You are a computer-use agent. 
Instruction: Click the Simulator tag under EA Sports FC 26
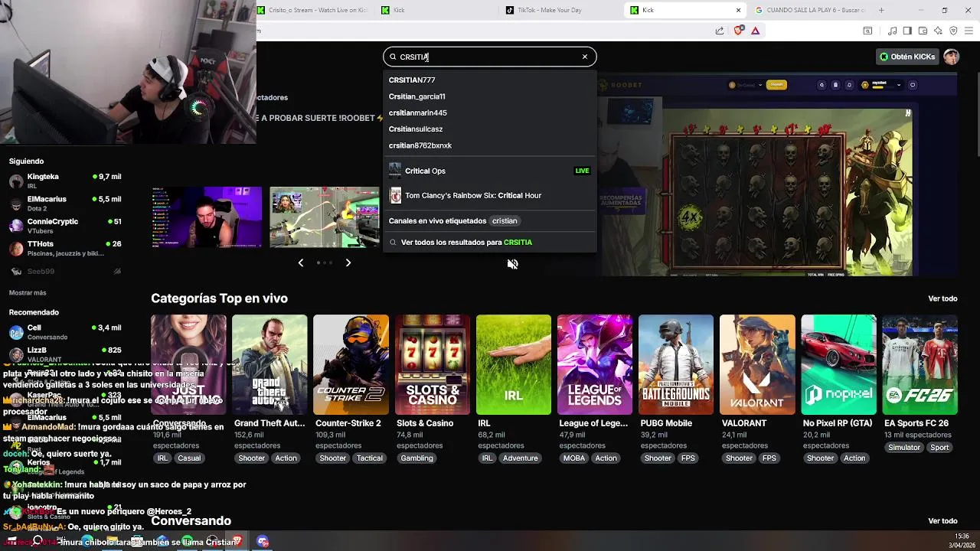click(x=904, y=448)
